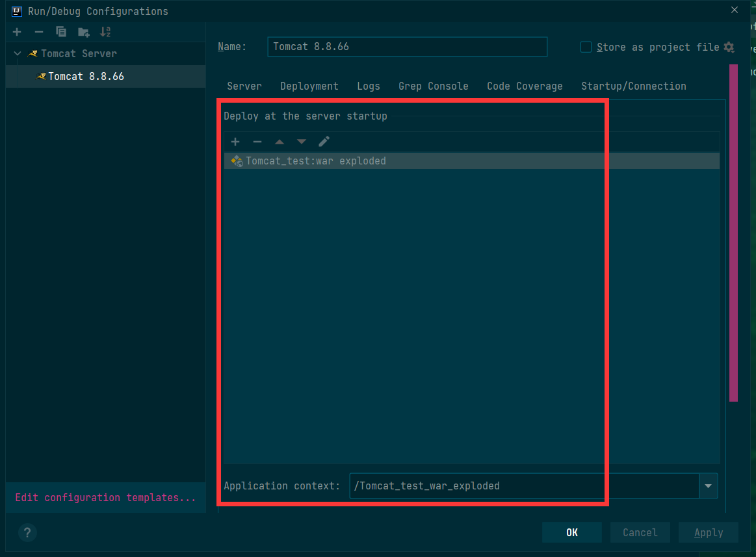Open the project file storage settings gear
756x557 pixels.
729,47
